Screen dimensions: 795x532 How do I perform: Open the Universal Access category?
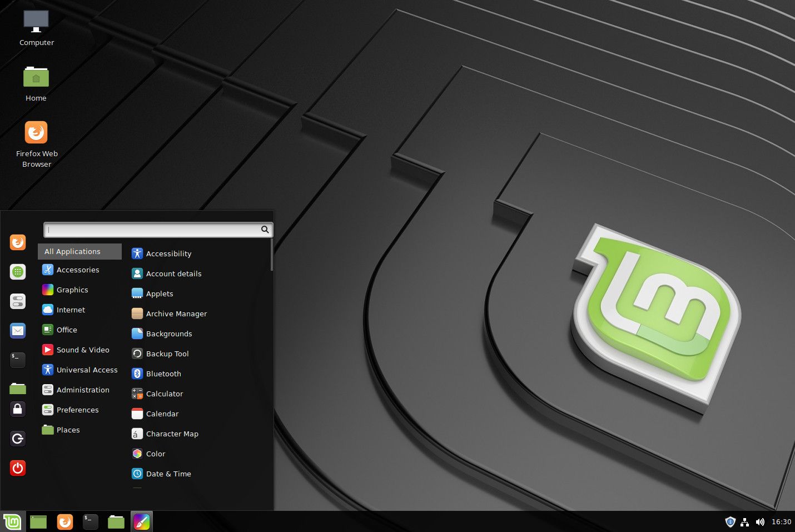click(x=79, y=370)
